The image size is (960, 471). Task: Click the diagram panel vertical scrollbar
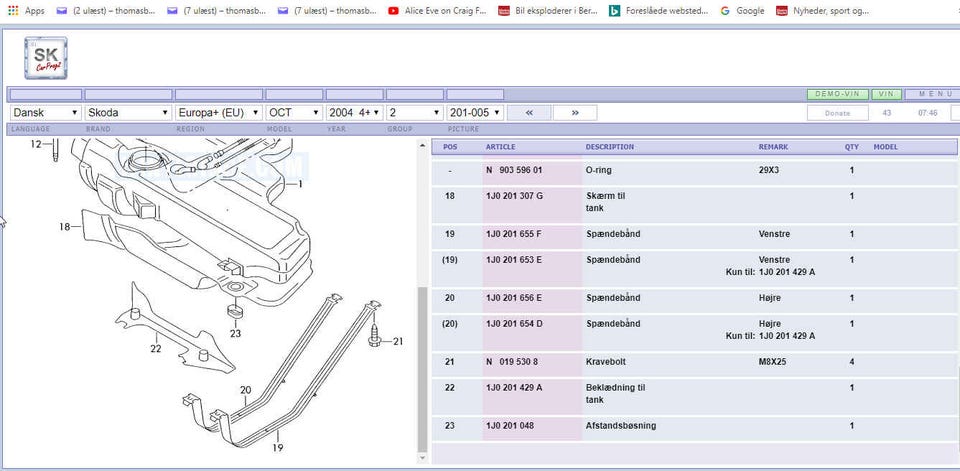pos(422,370)
